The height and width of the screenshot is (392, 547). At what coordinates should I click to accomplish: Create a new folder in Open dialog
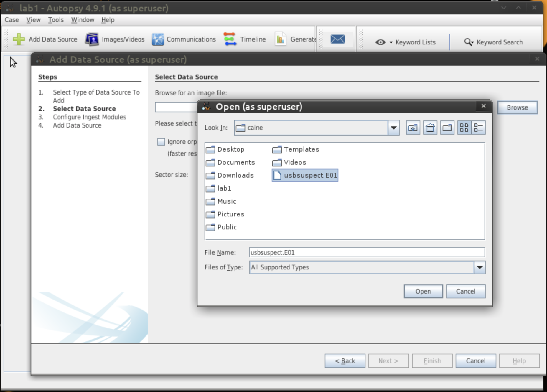pyautogui.click(x=447, y=128)
